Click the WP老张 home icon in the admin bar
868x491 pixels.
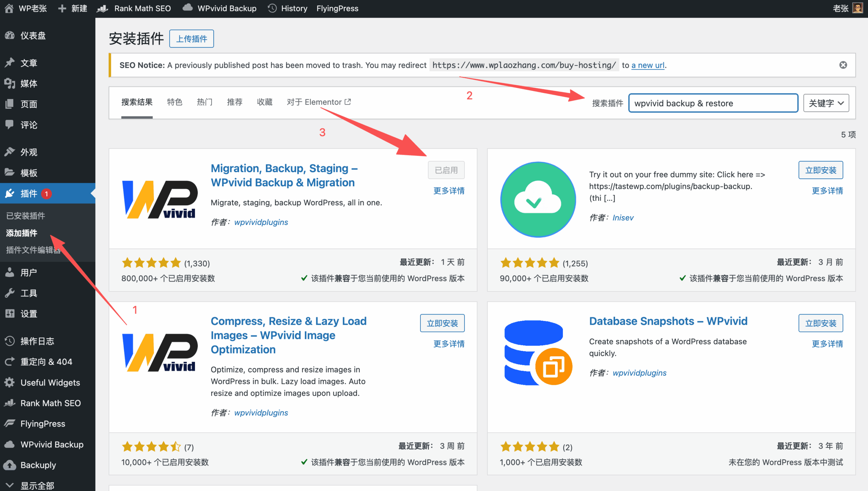pos(9,8)
